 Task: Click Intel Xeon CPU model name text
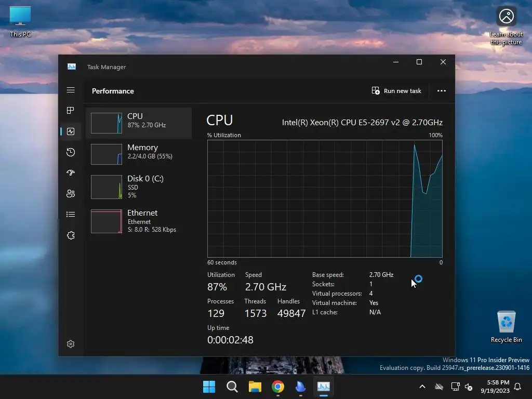(362, 123)
